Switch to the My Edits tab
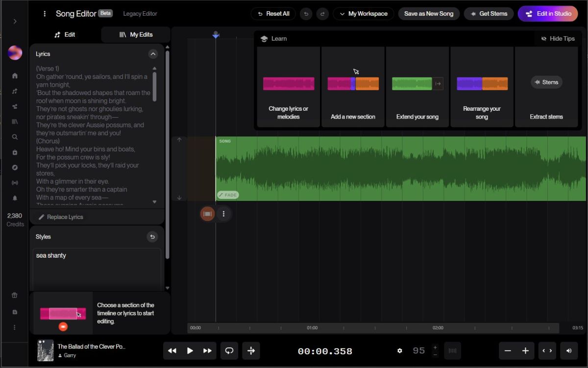Viewport: 588px width, 368px height. (135, 35)
